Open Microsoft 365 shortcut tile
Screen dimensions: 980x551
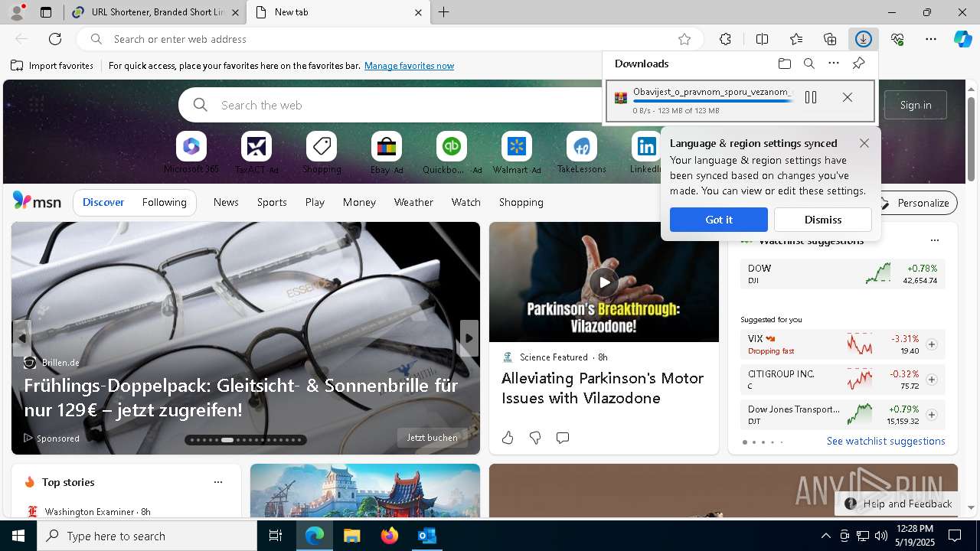191,152
